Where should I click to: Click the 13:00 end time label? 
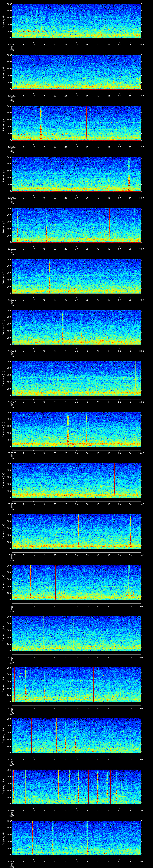pyautogui.click(x=141, y=606)
